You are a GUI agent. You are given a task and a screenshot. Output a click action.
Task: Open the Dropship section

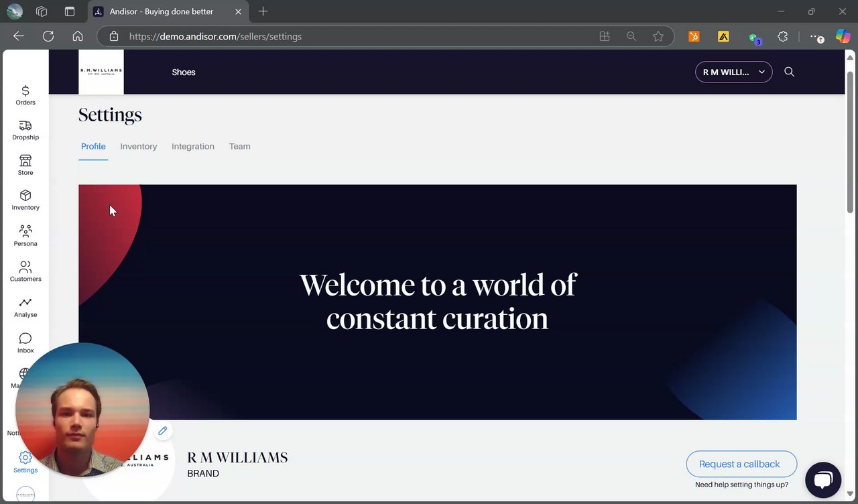(x=25, y=130)
